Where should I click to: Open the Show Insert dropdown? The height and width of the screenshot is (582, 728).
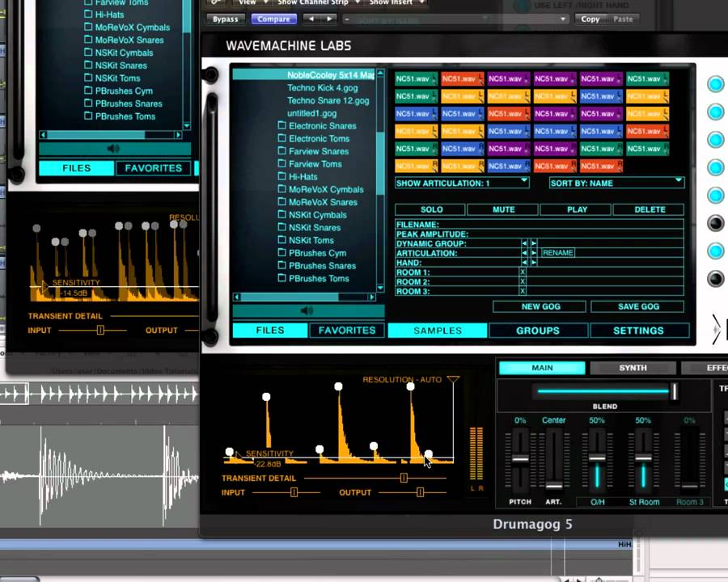pos(396,2)
